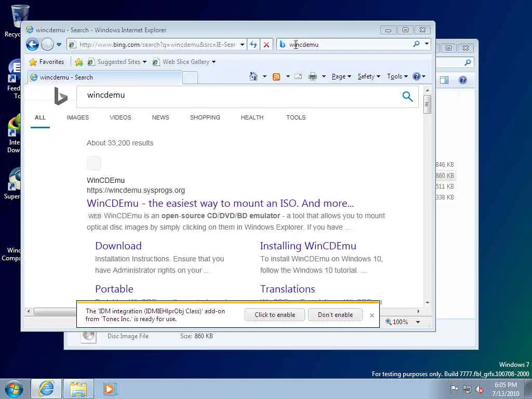Click the RSS feeds icon
Image resolution: width=532 pixels, height=399 pixels.
(276, 77)
